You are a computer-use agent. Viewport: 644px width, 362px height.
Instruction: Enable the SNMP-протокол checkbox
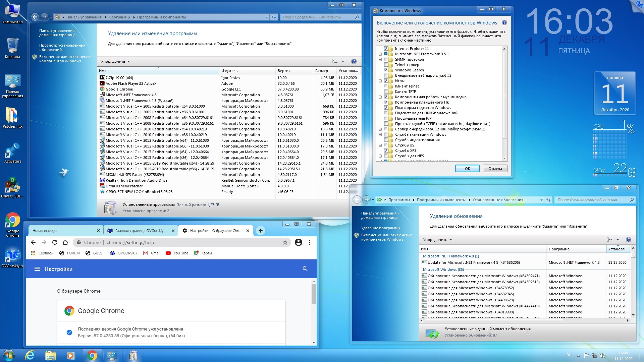386,59
